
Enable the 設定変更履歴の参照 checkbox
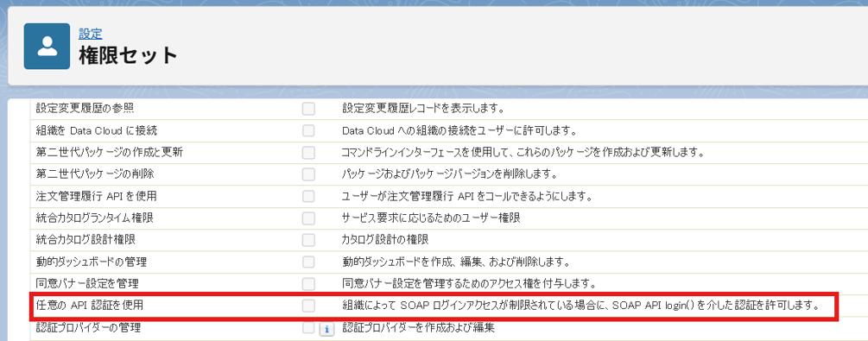(308, 109)
